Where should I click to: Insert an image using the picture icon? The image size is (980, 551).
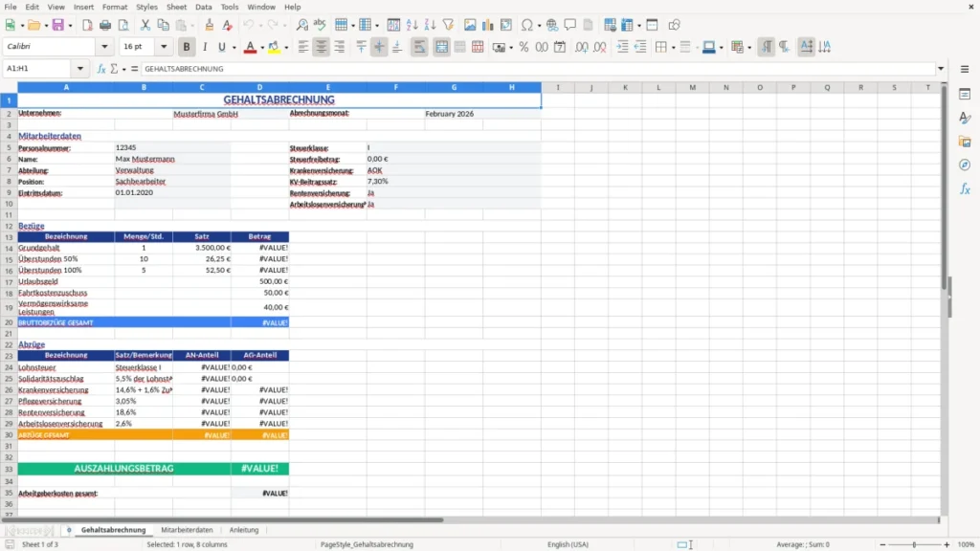[x=470, y=25]
